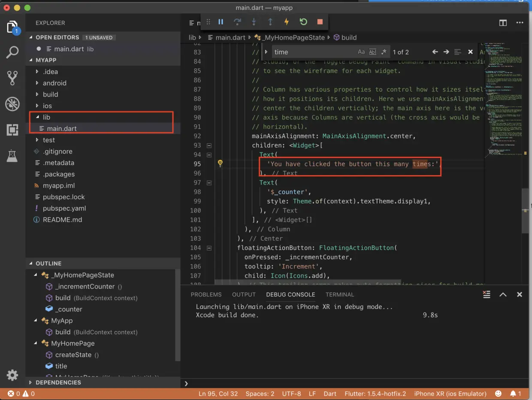Open the Search view in activity bar
Viewport: 532px width, 400px height.
(12, 52)
